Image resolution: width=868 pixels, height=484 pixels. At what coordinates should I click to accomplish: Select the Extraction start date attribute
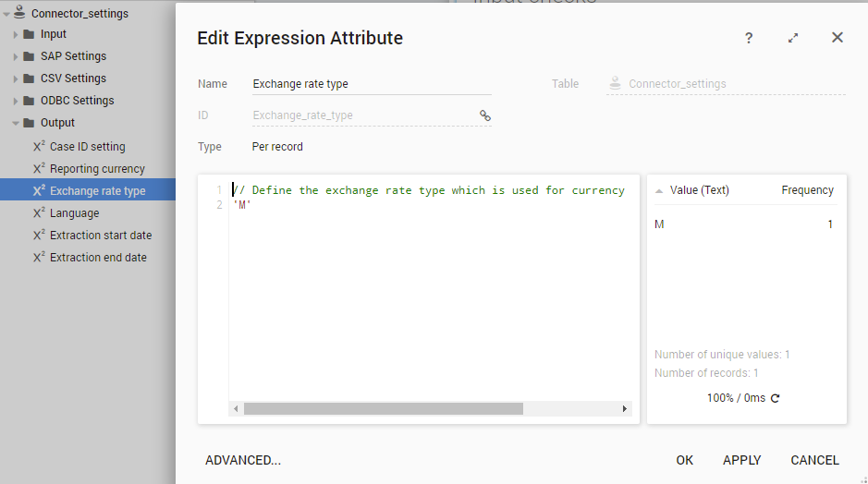100,236
